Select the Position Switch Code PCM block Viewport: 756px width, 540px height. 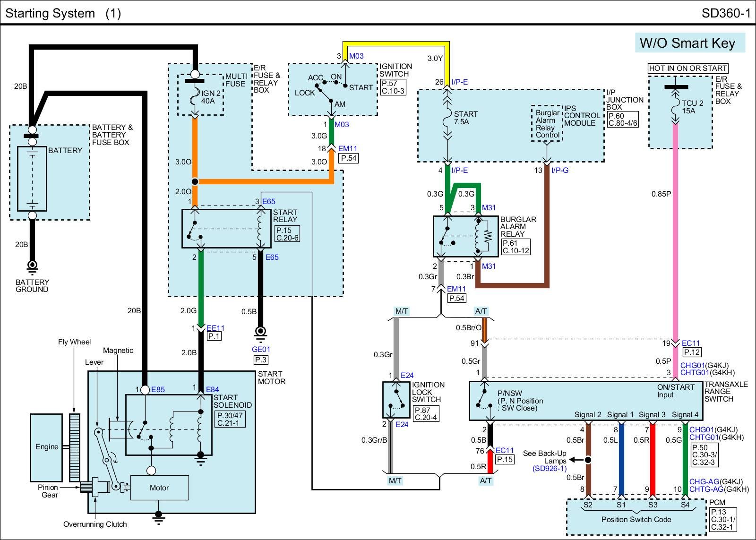(x=636, y=519)
